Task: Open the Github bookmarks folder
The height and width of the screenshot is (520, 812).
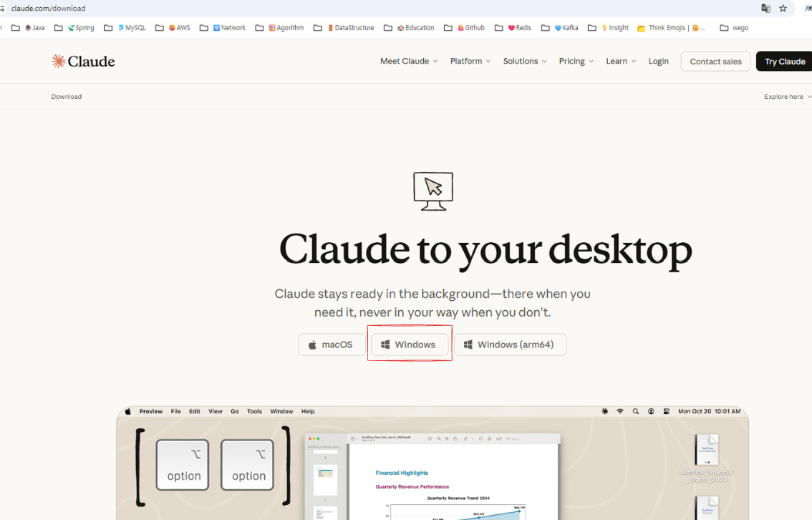Action: 465,28
